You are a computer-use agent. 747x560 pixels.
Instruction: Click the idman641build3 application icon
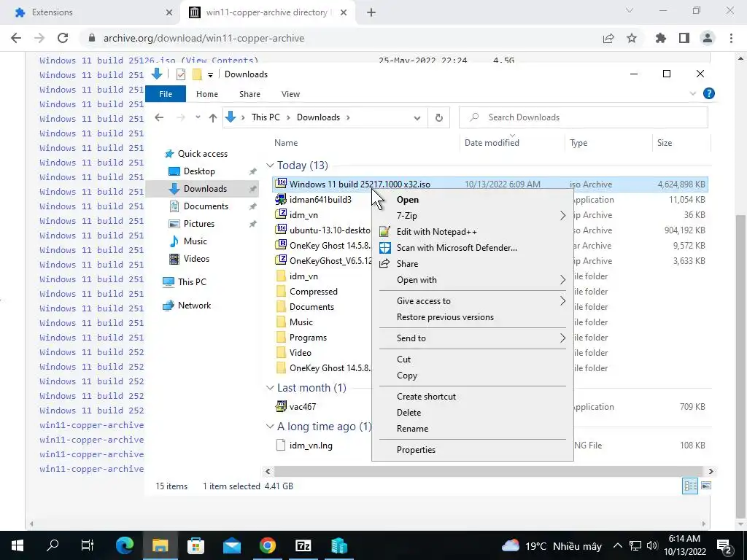point(281,200)
